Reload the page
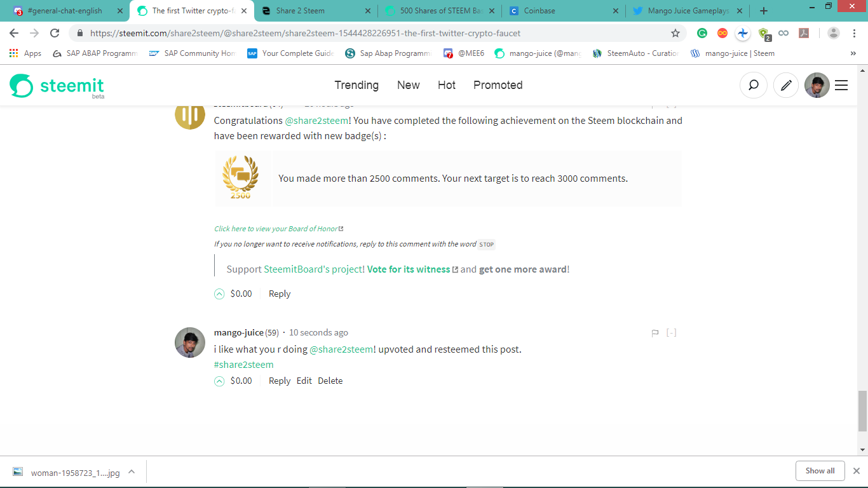The height and width of the screenshot is (488, 868). [55, 33]
